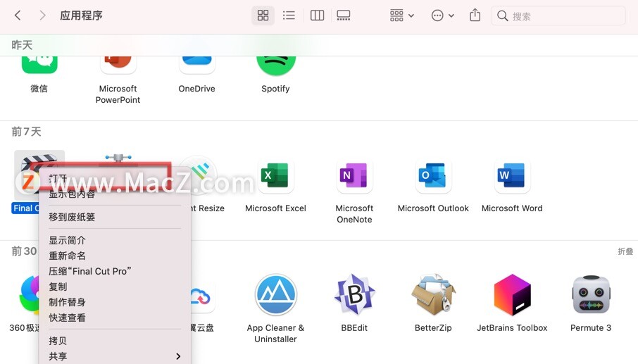This screenshot has width=638, height=364.
Task: Switch to icon grid view
Action: pyautogui.click(x=263, y=16)
